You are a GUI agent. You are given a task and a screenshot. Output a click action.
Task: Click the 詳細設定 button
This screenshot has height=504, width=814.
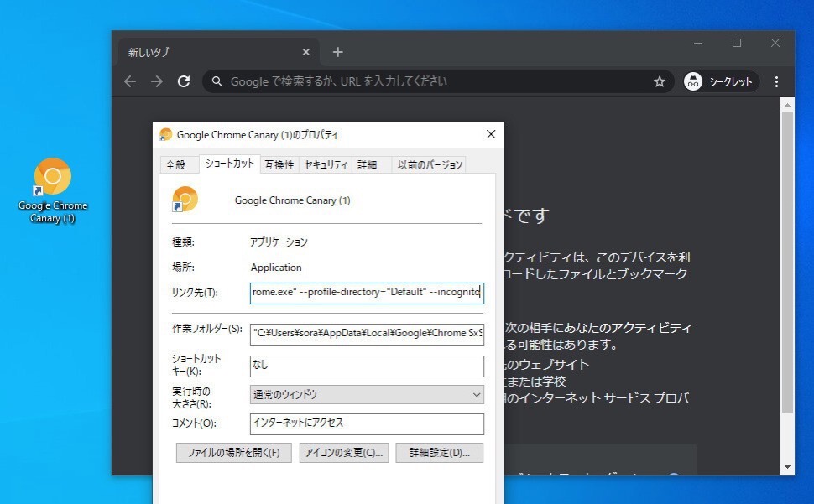(x=440, y=453)
